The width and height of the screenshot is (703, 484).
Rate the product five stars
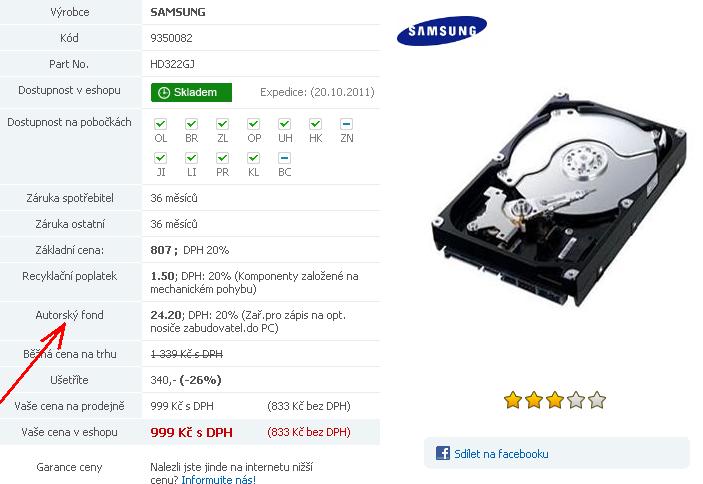[597, 400]
